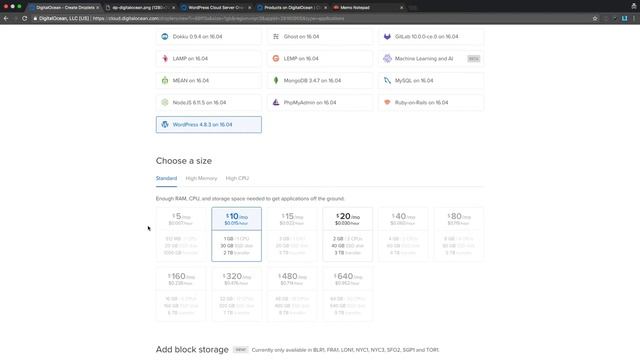Click the Machine Learning brain icon
640x360 pixels.
[387, 58]
